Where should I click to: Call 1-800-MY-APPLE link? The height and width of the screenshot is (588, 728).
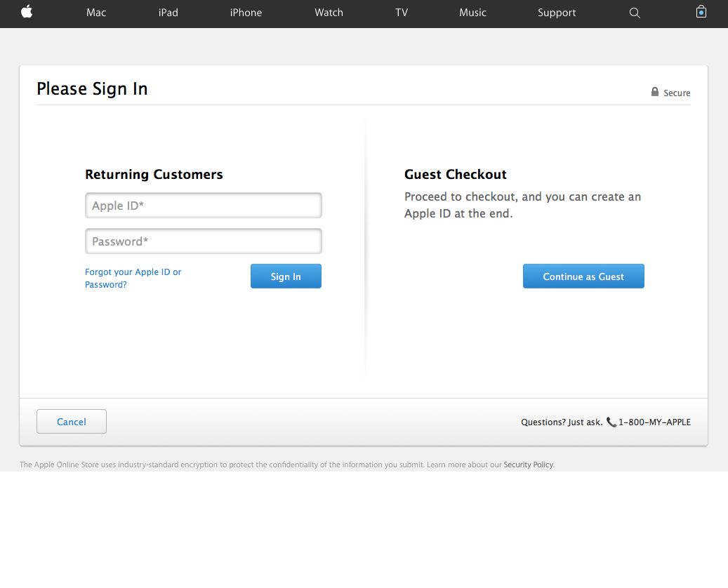(x=654, y=422)
